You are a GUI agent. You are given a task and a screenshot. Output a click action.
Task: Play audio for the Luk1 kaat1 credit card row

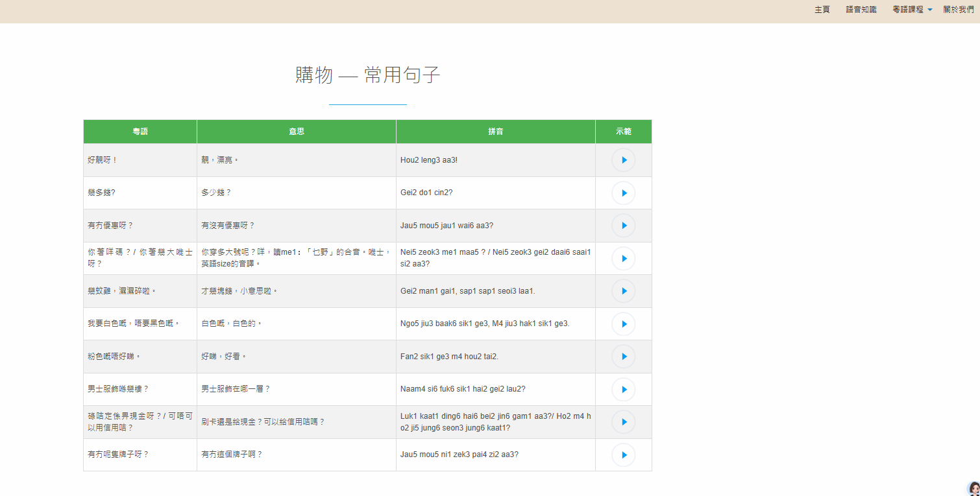click(x=623, y=422)
